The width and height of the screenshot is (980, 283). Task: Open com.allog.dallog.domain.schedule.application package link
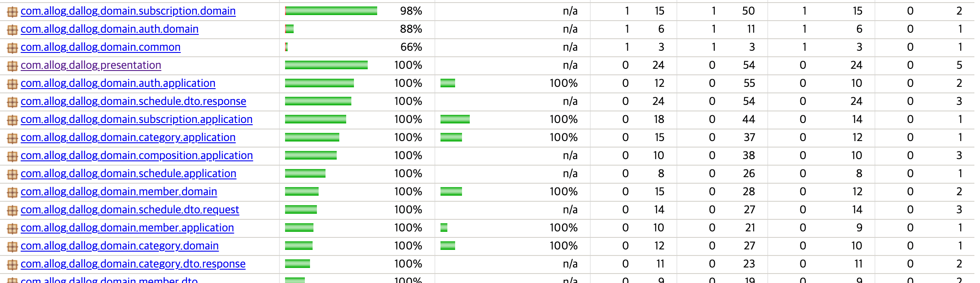tap(128, 173)
